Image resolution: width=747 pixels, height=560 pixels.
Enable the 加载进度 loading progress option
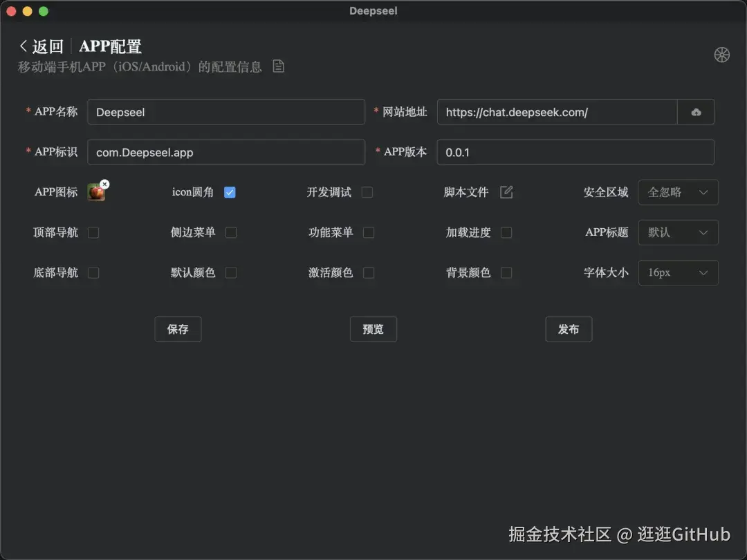(506, 232)
